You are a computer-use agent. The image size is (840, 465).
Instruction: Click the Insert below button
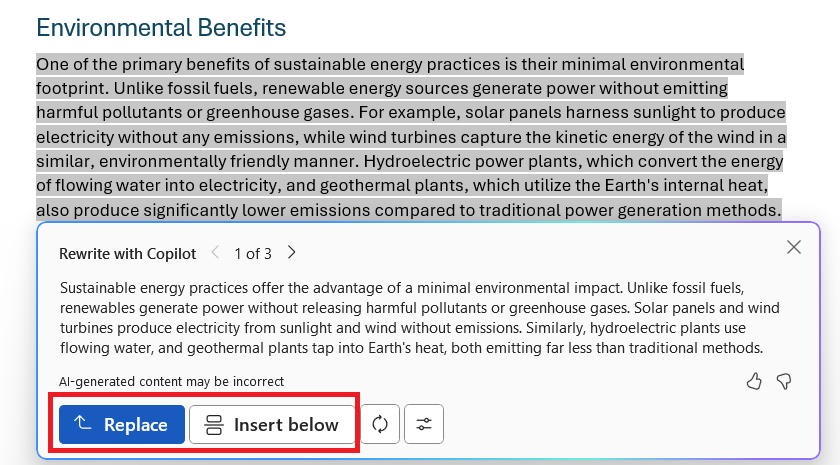coord(272,424)
